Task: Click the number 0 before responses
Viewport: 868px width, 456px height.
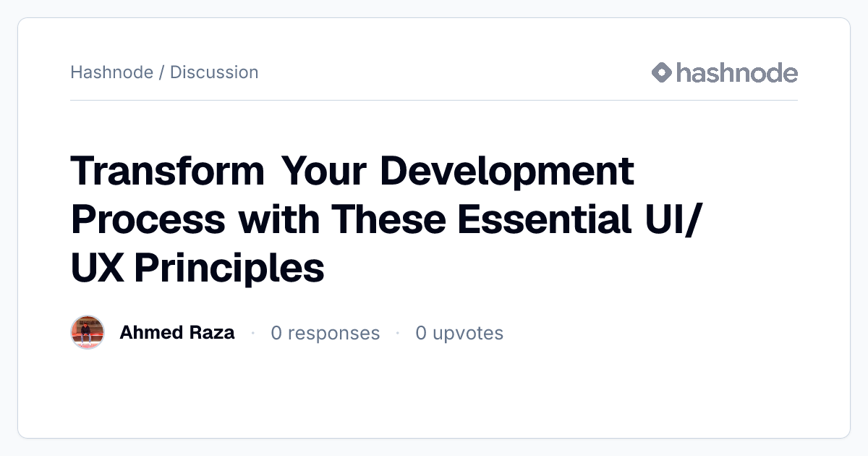Action: [x=276, y=333]
